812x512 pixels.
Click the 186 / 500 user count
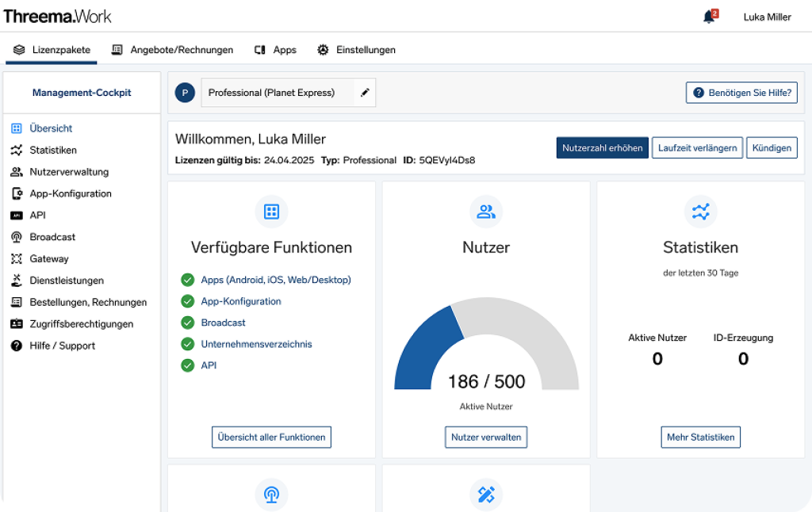(x=486, y=381)
